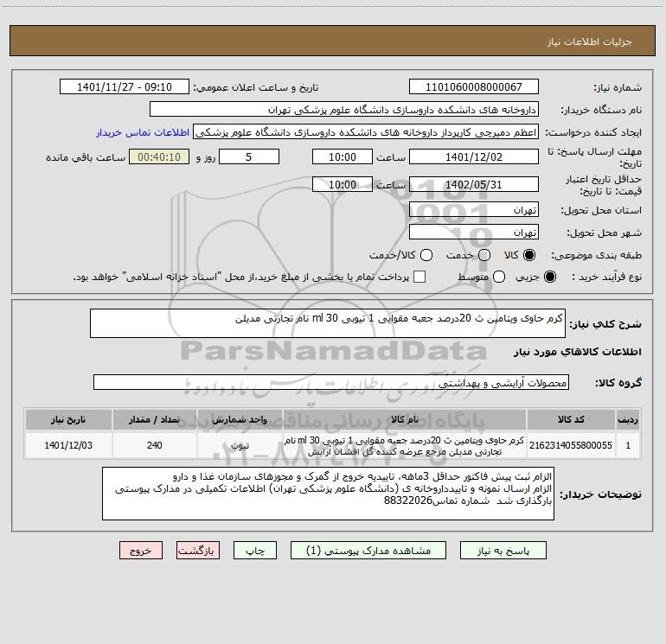Select the خدمت radio button
666x644 pixels.
(484, 255)
